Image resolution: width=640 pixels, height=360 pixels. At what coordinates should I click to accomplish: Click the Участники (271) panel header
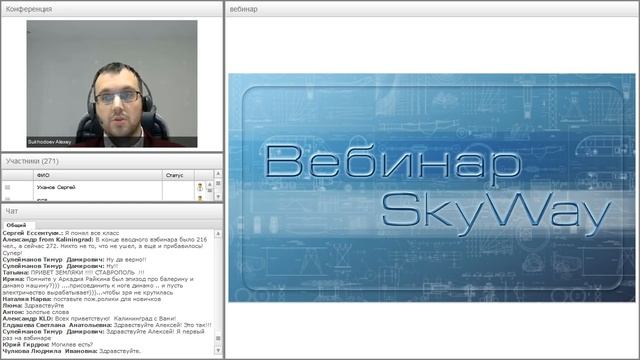click(112, 161)
